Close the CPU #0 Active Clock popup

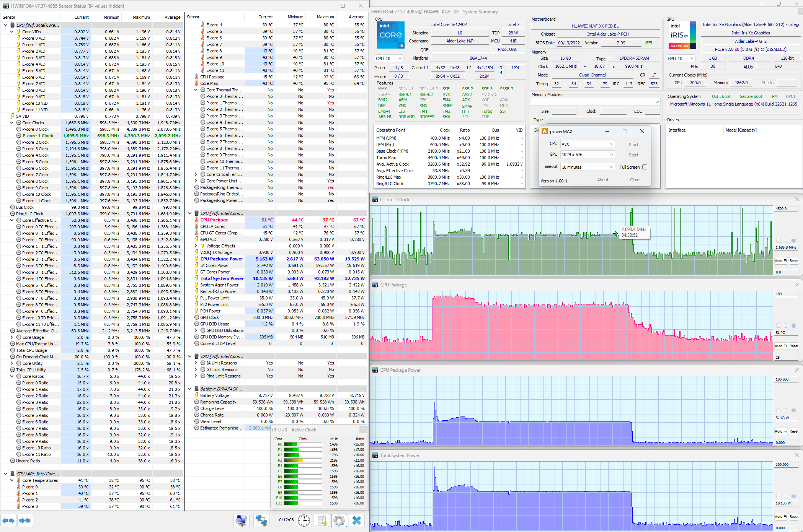tap(363, 430)
